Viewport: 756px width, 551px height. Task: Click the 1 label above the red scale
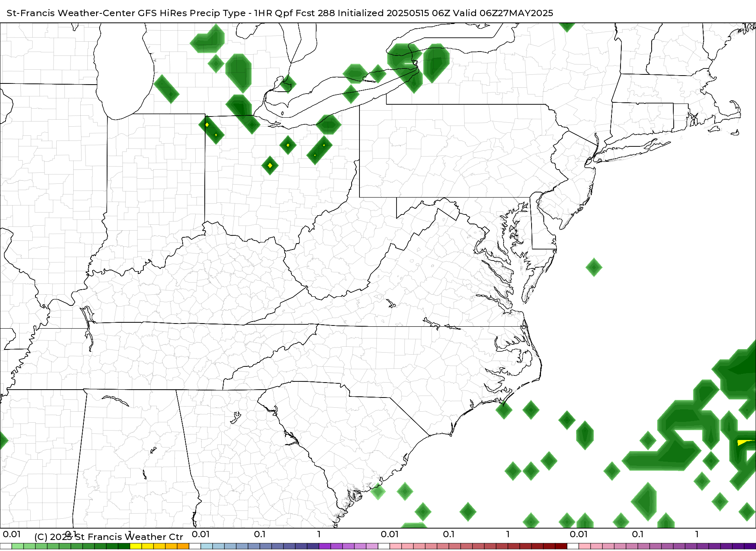[x=508, y=534]
